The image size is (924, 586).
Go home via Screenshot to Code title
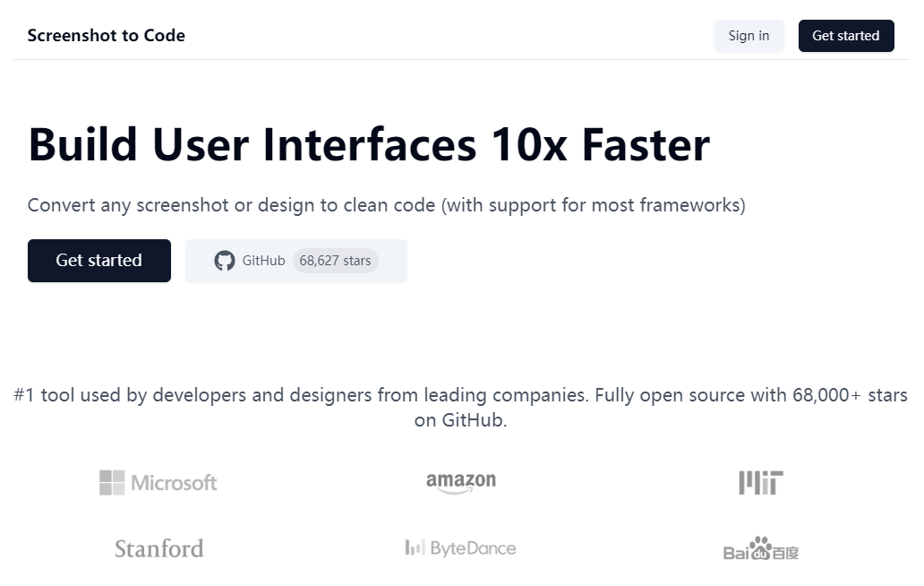(107, 36)
